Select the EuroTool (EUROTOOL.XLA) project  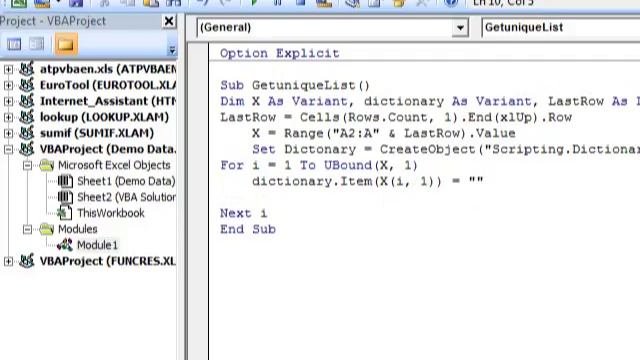point(108,85)
